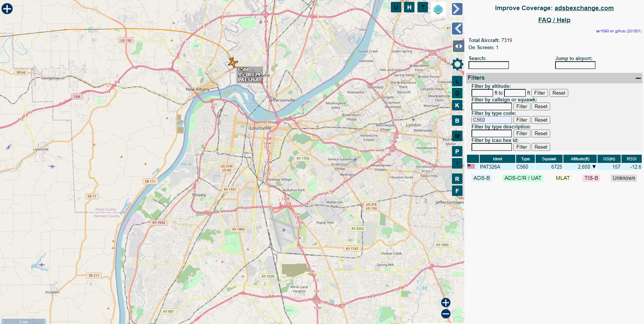This screenshot has height=324, width=644.
Task: Apply the type code Filter
Action: point(522,120)
